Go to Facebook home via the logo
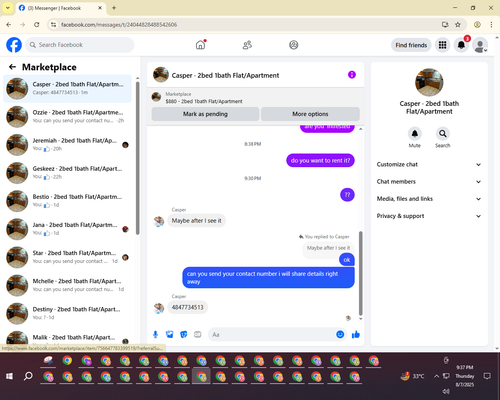Viewport: 500px width, 400px height. (14, 45)
